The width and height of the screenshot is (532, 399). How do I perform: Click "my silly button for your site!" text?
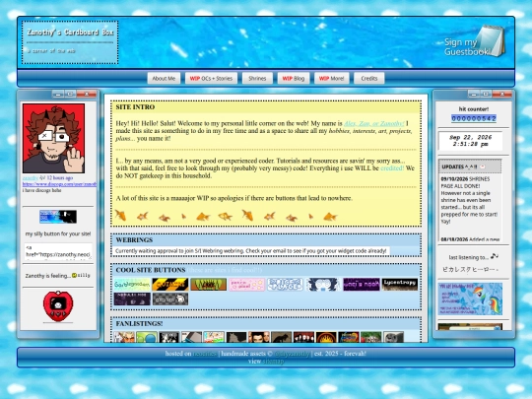(x=58, y=233)
